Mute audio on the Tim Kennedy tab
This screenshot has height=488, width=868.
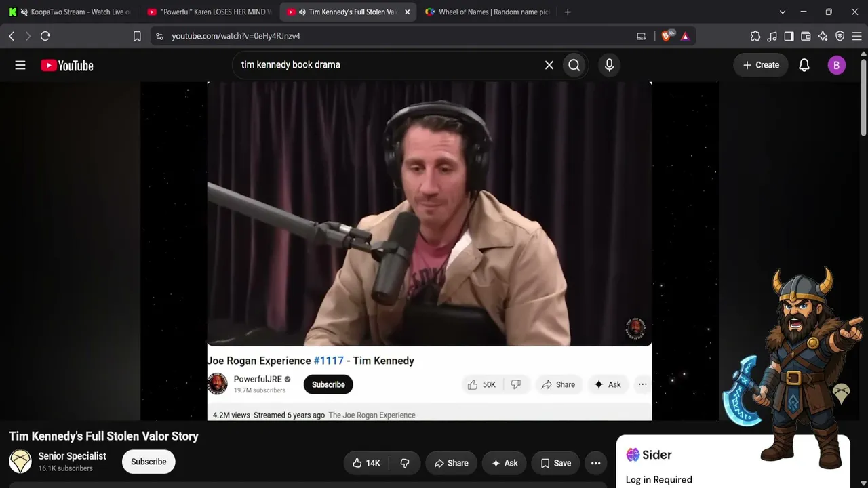302,12
